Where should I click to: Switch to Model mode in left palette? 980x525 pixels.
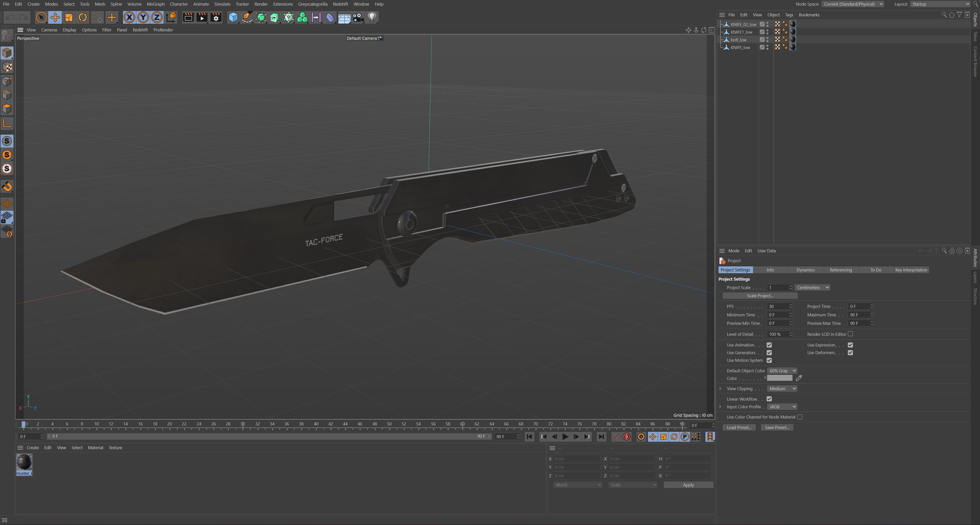click(7, 53)
